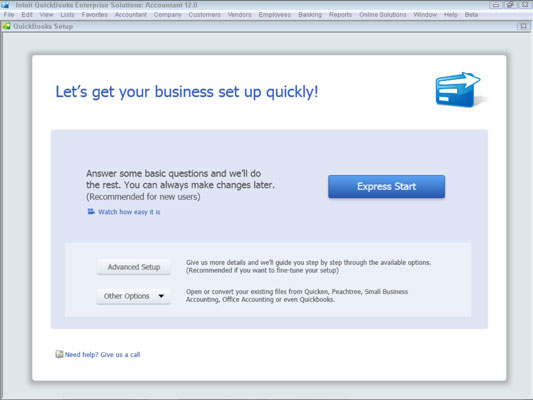
Task: Open the File menu
Action: 9,15
